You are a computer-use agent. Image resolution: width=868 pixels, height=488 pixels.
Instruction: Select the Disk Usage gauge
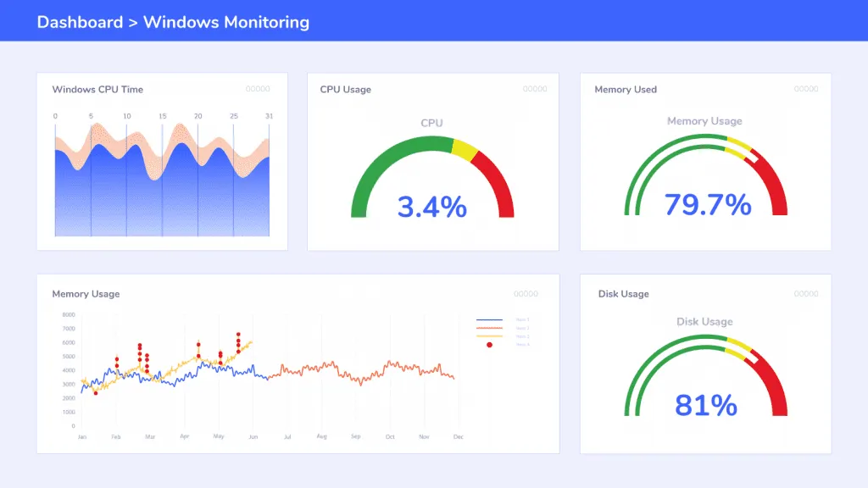(704, 373)
